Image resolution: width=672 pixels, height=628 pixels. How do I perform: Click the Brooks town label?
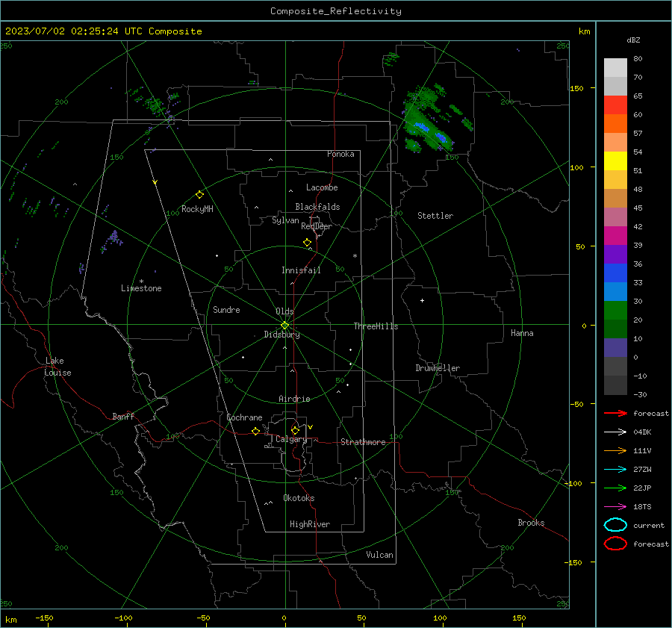coord(531,523)
